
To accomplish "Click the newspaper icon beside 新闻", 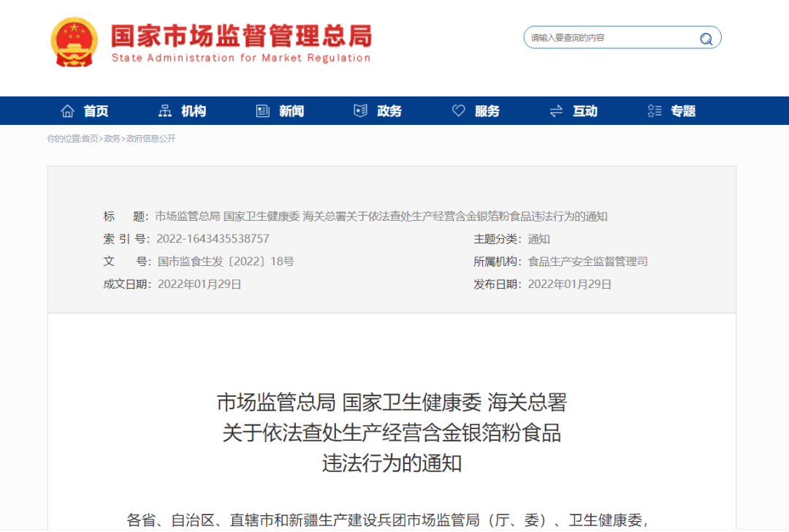I will [x=263, y=111].
